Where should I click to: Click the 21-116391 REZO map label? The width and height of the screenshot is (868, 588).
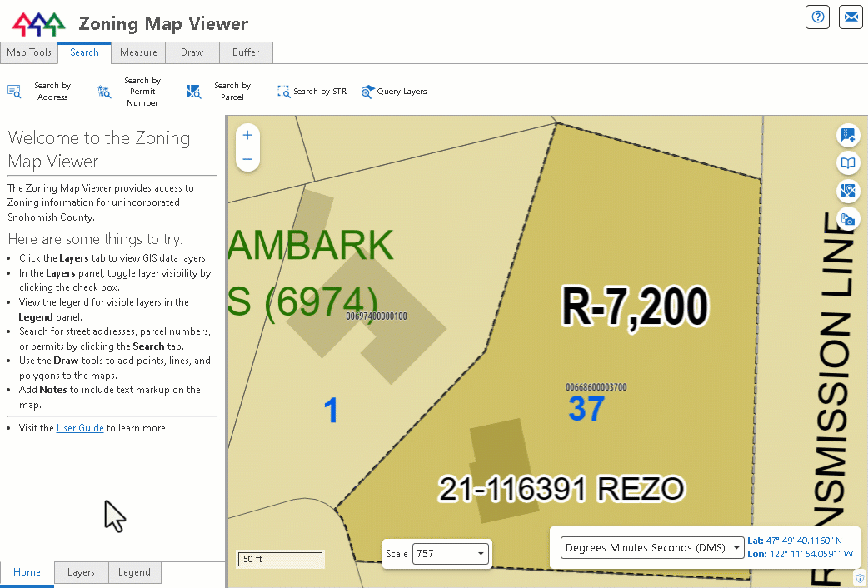point(561,489)
